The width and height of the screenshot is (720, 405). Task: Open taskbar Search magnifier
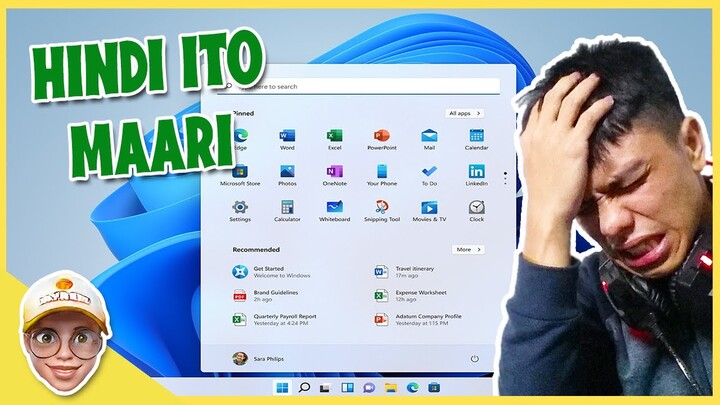(304, 388)
